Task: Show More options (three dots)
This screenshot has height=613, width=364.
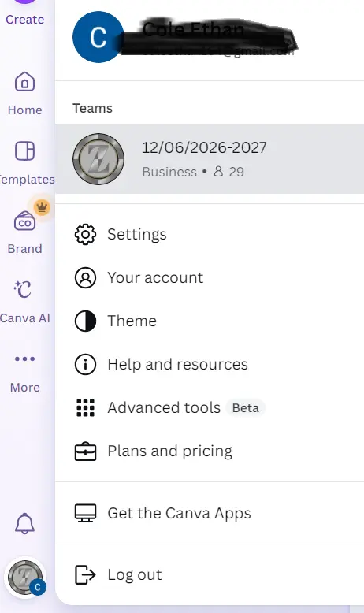Action: coord(24,370)
